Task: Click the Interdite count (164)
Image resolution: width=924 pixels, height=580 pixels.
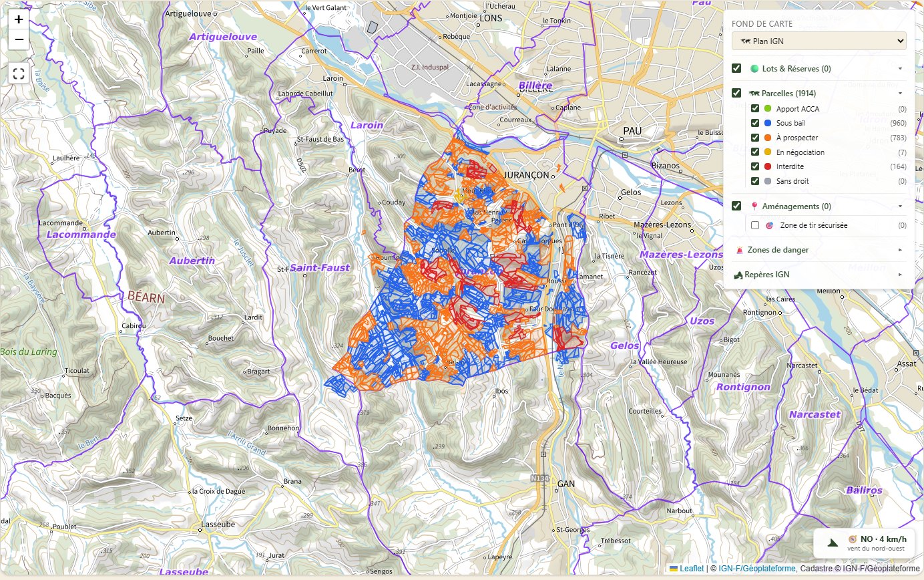Action: pos(898,167)
